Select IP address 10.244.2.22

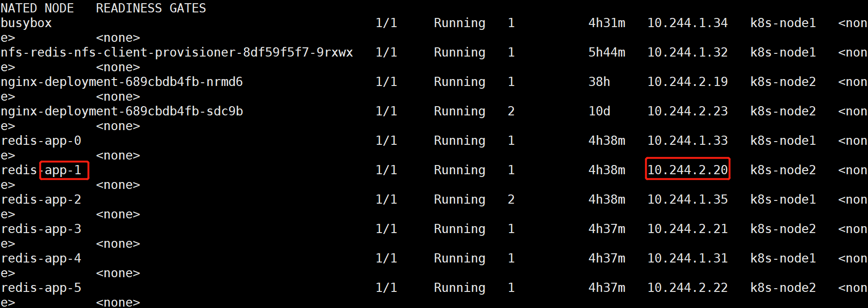tap(688, 288)
